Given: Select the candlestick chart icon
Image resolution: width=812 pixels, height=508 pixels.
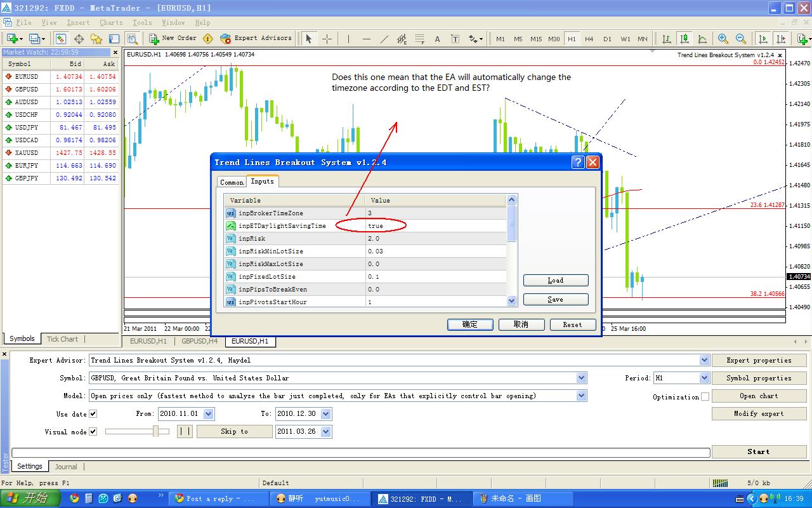Looking at the screenshot, I should [x=684, y=39].
